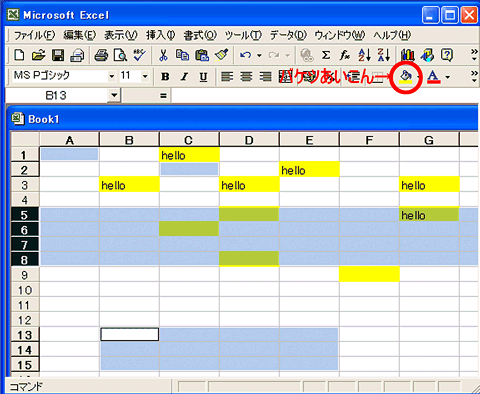This screenshot has width=480, height=394.
Task: Click the Fill Color paint bucket icon
Action: [x=406, y=77]
